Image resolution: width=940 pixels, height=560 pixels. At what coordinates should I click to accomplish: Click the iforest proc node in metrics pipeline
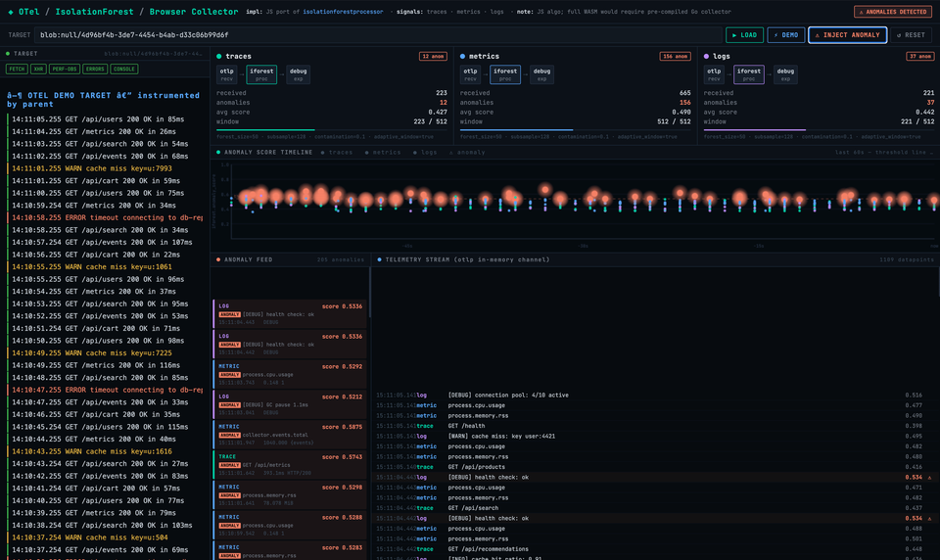505,74
